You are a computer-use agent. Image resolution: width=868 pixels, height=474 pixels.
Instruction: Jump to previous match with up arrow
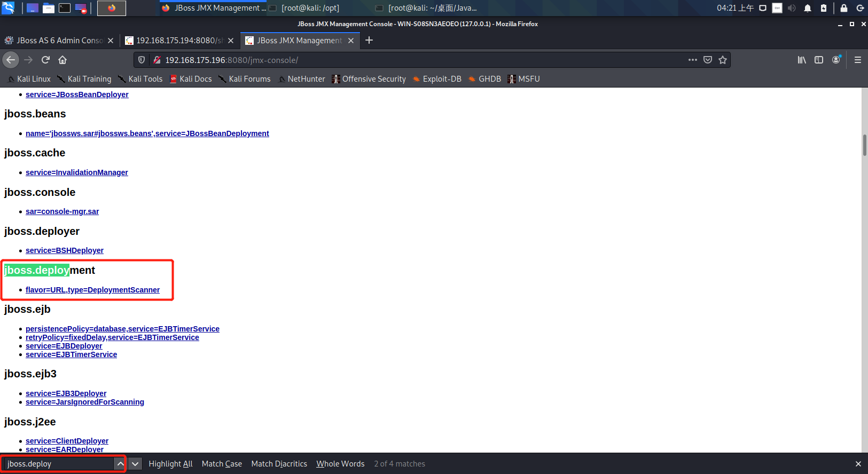click(120, 464)
